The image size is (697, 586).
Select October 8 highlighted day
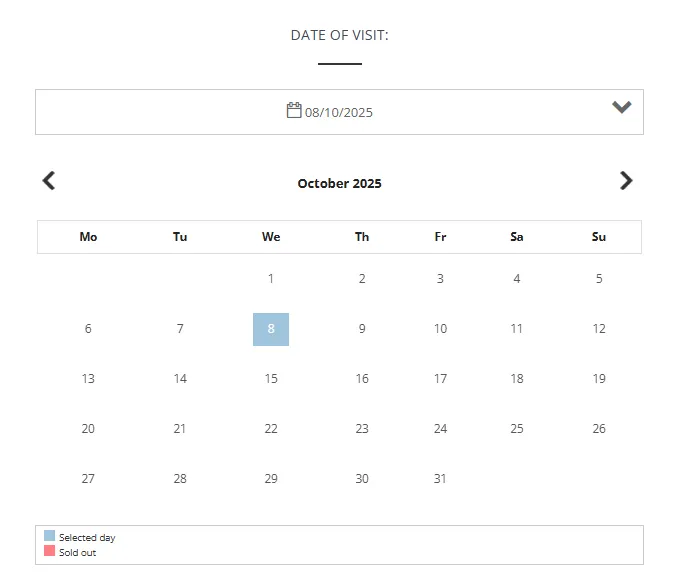tap(271, 329)
